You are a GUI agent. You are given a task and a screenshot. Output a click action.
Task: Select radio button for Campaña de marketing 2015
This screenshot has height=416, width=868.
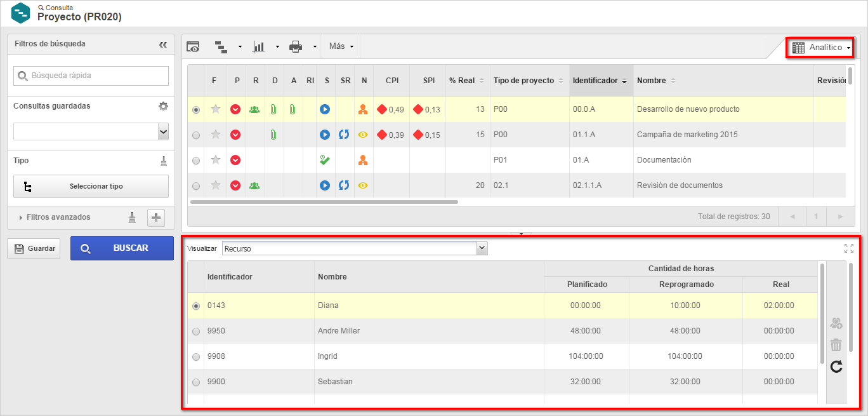click(196, 135)
